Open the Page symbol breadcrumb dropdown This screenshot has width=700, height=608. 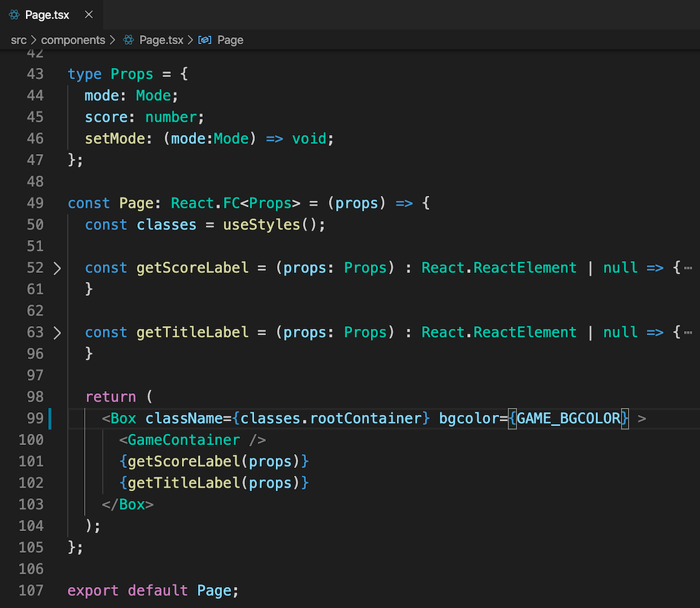[x=231, y=40]
